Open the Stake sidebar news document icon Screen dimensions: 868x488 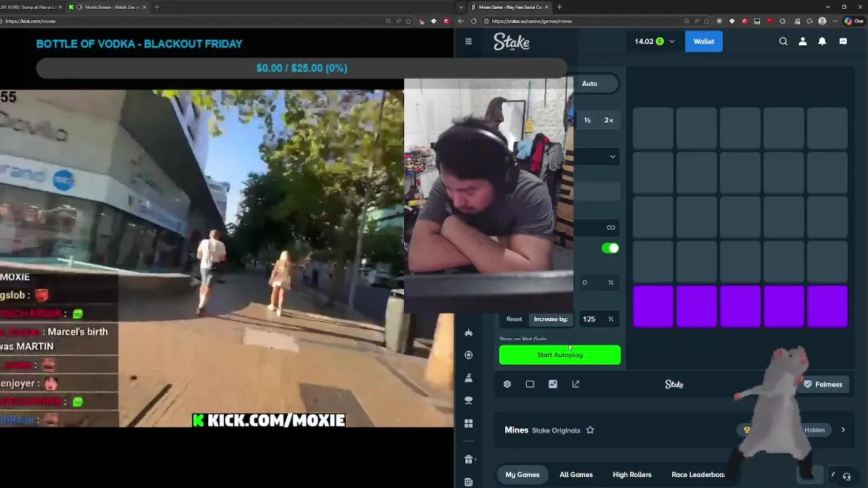pos(469,482)
